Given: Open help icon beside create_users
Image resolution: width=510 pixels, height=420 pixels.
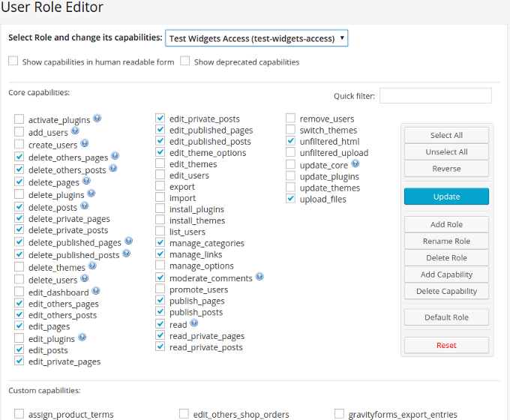Looking at the screenshot, I should pyautogui.click(x=85, y=142).
